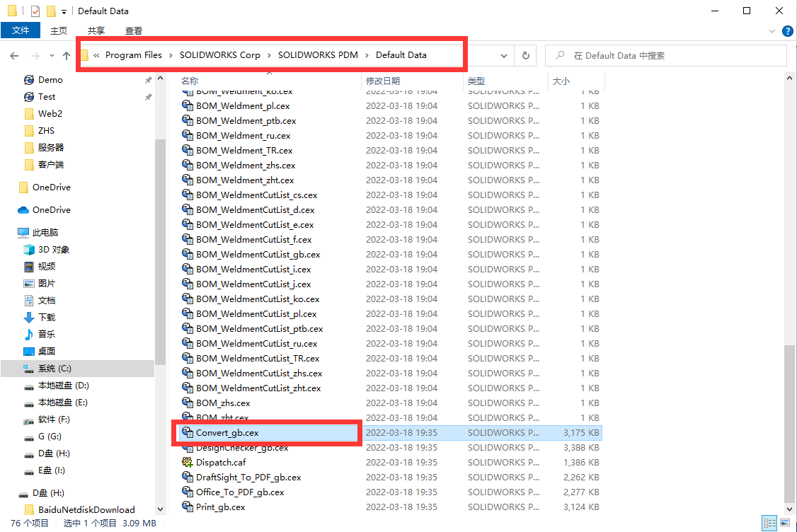Viewport: 797px width, 532px height.
Task: Switch to details view layout
Action: (769, 523)
